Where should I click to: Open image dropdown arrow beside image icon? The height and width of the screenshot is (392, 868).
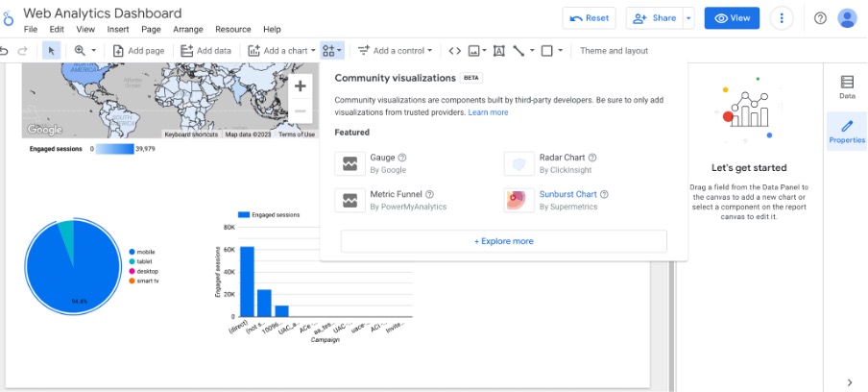point(484,50)
